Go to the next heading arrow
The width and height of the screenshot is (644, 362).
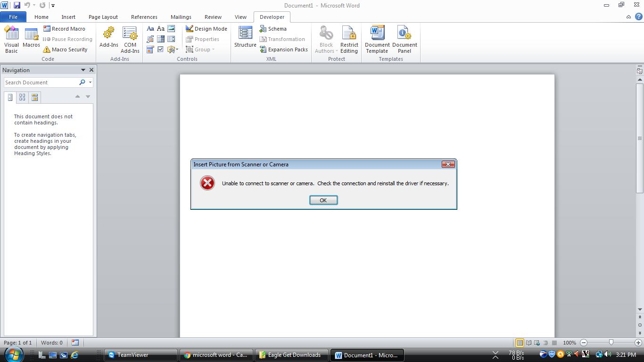[88, 96]
